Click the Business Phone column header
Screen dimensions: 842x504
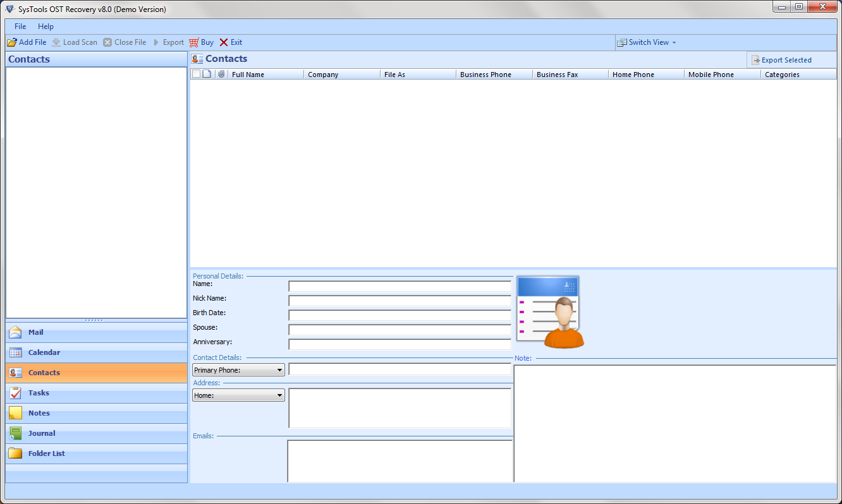[x=494, y=75]
